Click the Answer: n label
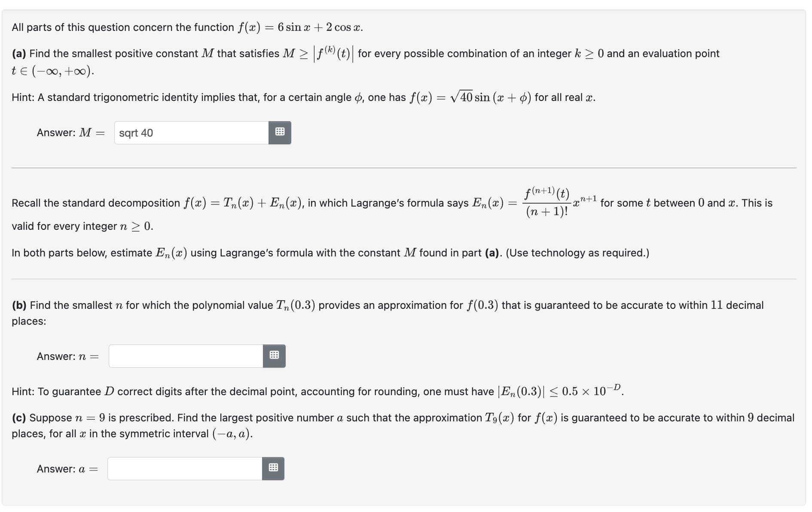This screenshot has width=812, height=512. coord(66,356)
